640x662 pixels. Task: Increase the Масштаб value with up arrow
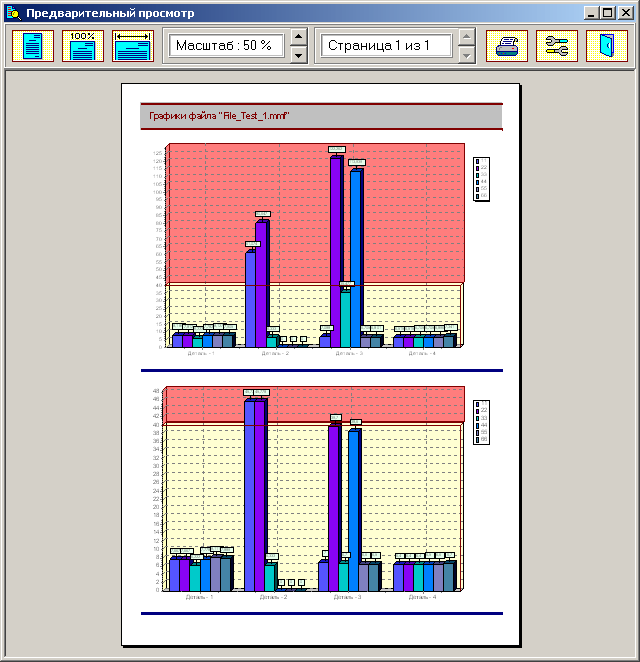[299, 38]
